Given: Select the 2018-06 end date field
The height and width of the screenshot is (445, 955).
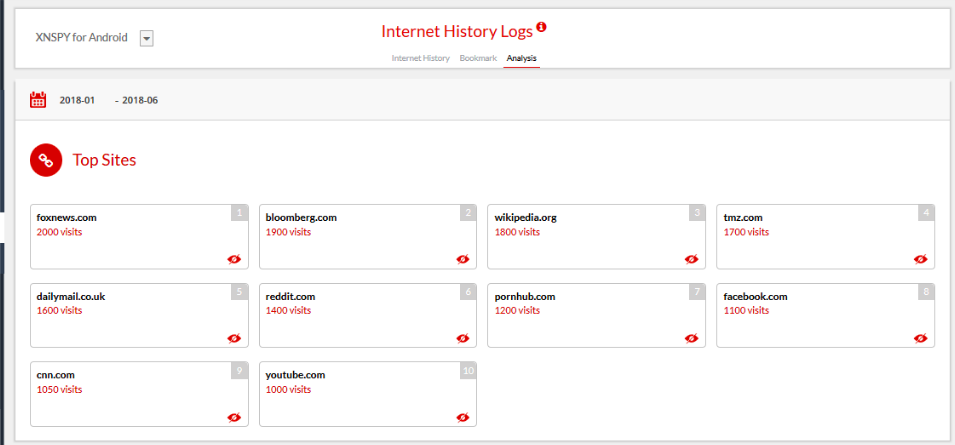Looking at the screenshot, I should pos(140,101).
